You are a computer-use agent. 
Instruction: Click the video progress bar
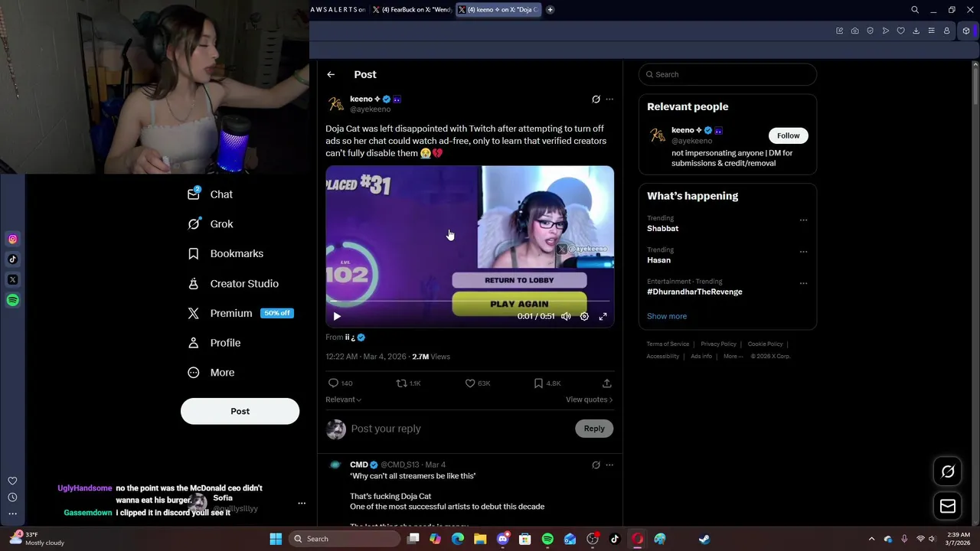click(469, 302)
